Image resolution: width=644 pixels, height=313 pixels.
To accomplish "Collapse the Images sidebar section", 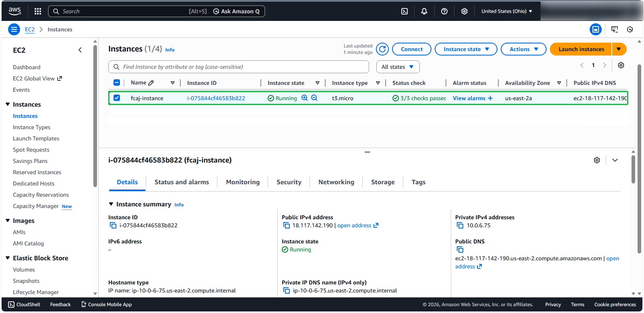I will click(x=8, y=220).
